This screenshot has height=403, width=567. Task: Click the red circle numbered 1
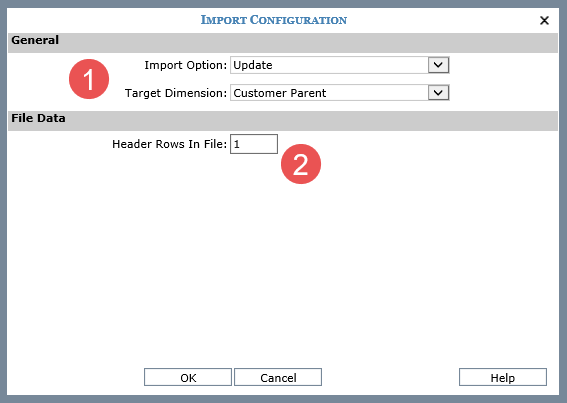(x=89, y=79)
